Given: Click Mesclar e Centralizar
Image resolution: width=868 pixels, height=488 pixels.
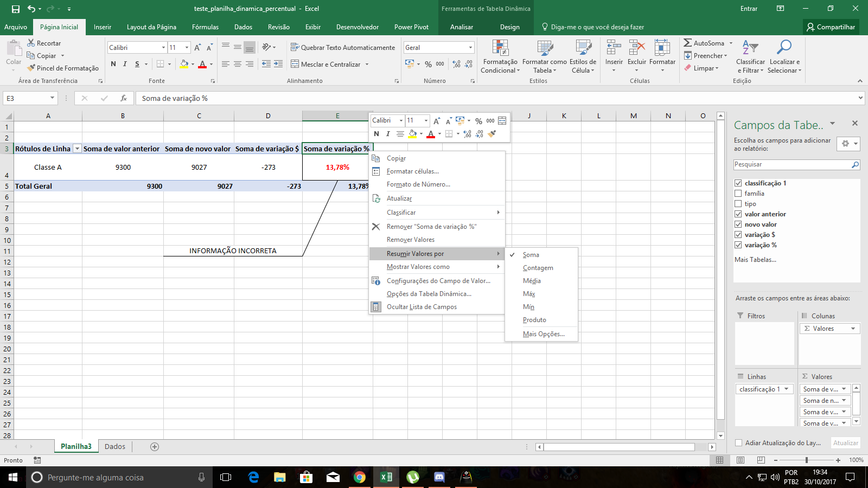Looking at the screenshot, I should (326, 64).
